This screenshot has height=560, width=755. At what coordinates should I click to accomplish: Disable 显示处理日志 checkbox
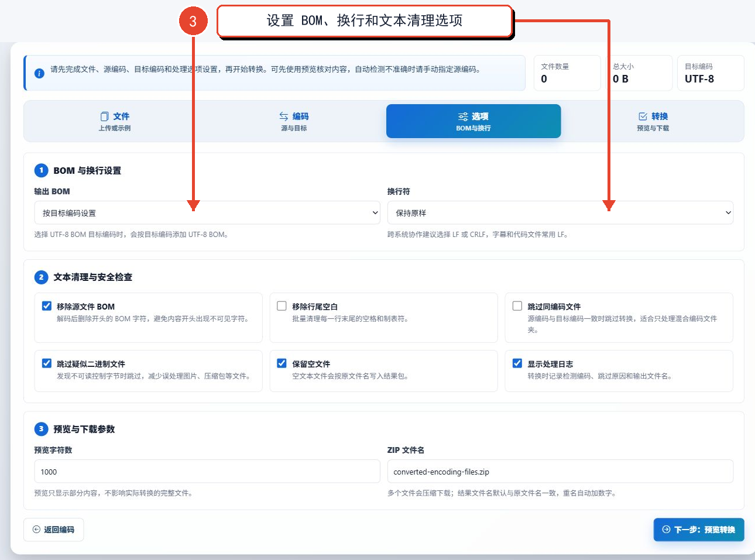[517, 363]
